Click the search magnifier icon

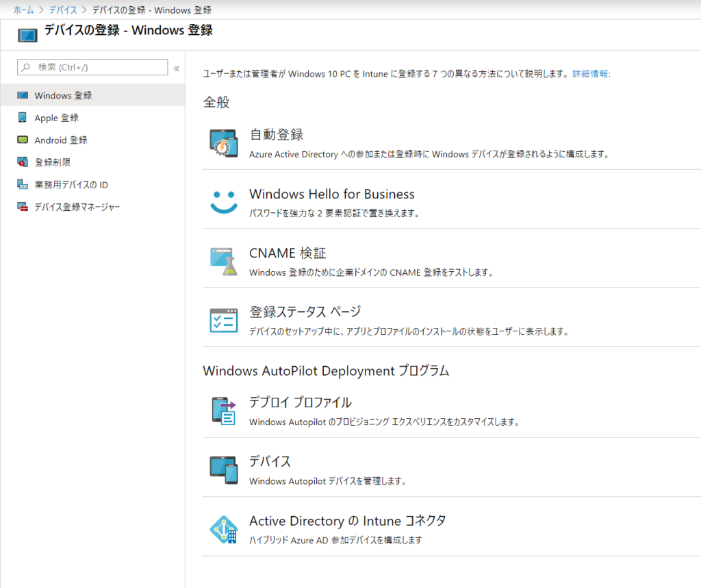[26, 67]
